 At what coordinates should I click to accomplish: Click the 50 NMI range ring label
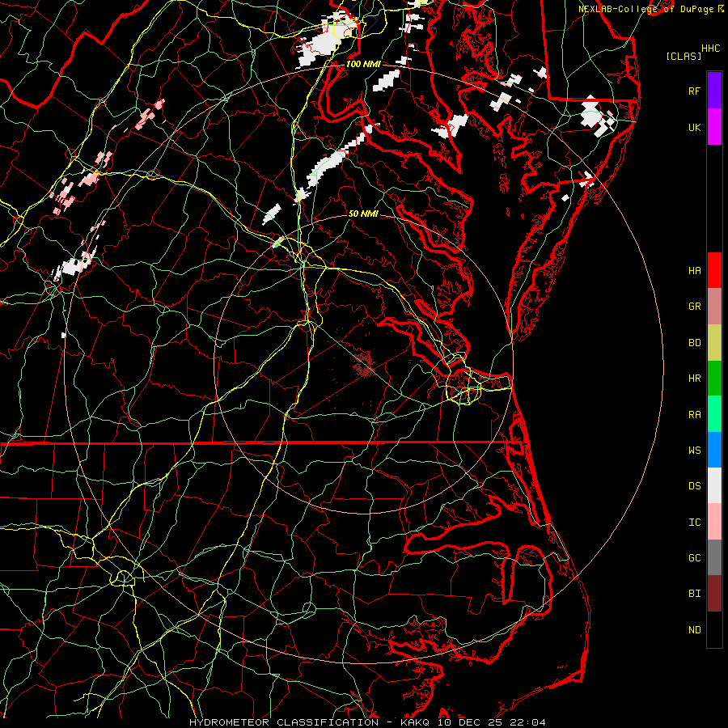coord(363,214)
